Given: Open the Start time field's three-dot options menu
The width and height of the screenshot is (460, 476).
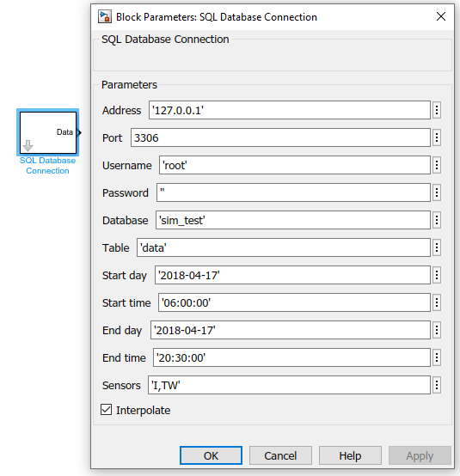Looking at the screenshot, I should click(x=437, y=302).
